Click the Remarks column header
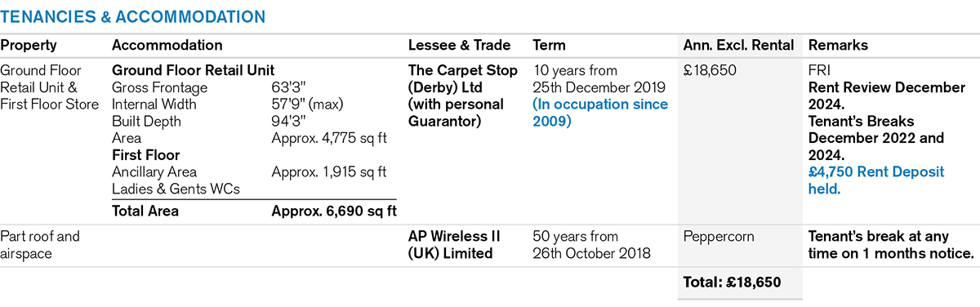Viewport: 980px width, 307px height. (838, 46)
